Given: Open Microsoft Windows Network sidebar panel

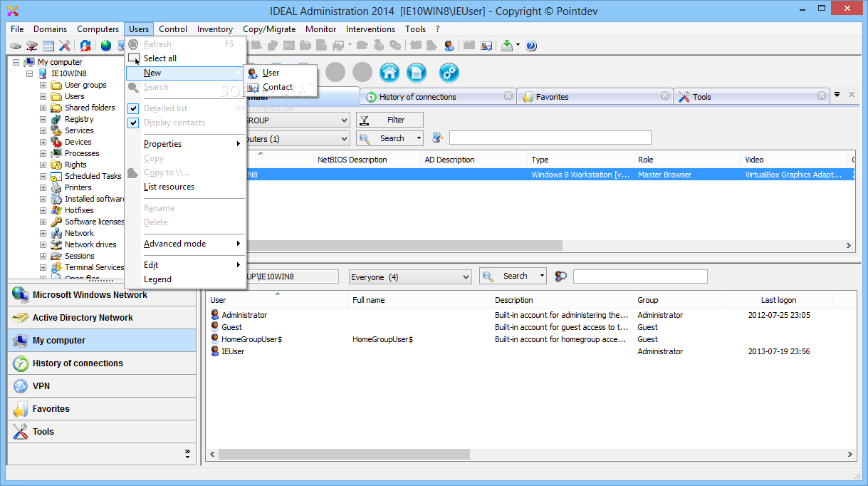Looking at the screenshot, I should click(x=102, y=295).
